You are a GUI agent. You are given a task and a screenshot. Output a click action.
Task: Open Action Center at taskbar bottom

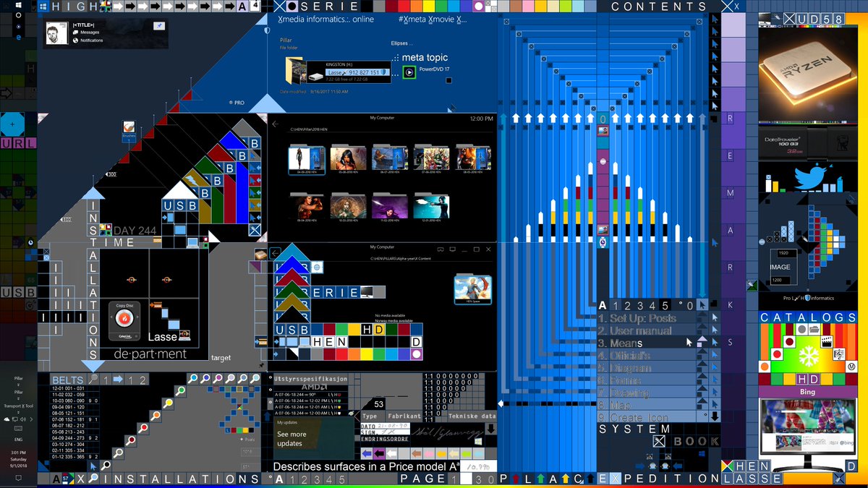(18, 479)
